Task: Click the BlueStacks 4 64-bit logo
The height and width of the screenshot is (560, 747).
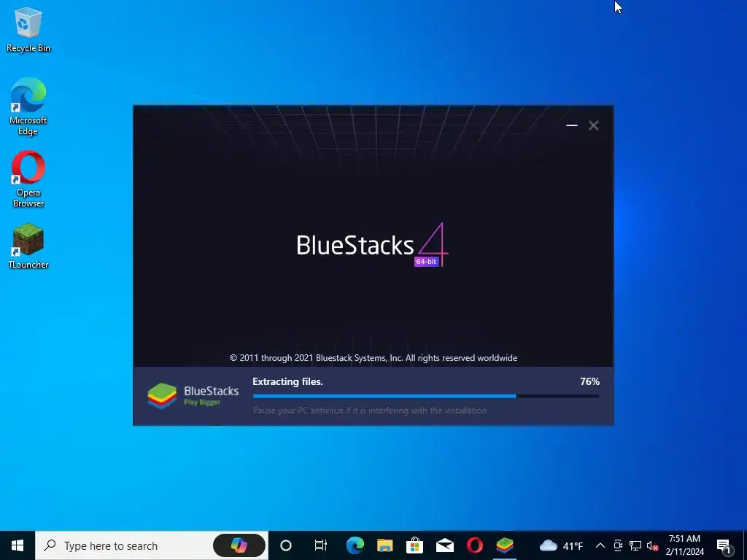Action: tap(373, 245)
